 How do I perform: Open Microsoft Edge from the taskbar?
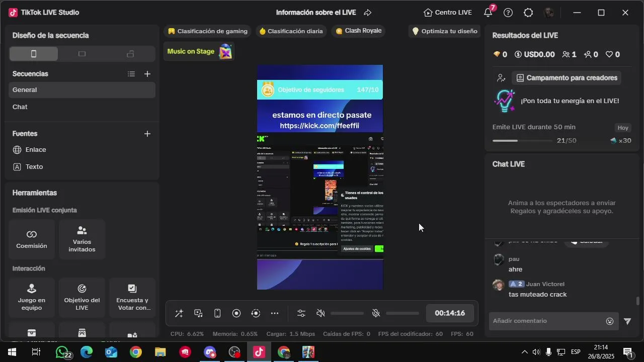coord(87,352)
